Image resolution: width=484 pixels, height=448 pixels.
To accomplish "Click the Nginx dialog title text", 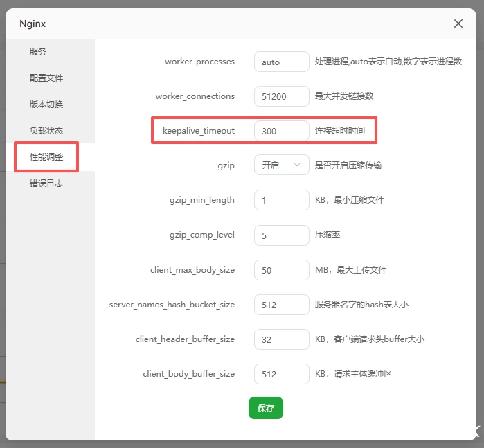I will pyautogui.click(x=33, y=24).
